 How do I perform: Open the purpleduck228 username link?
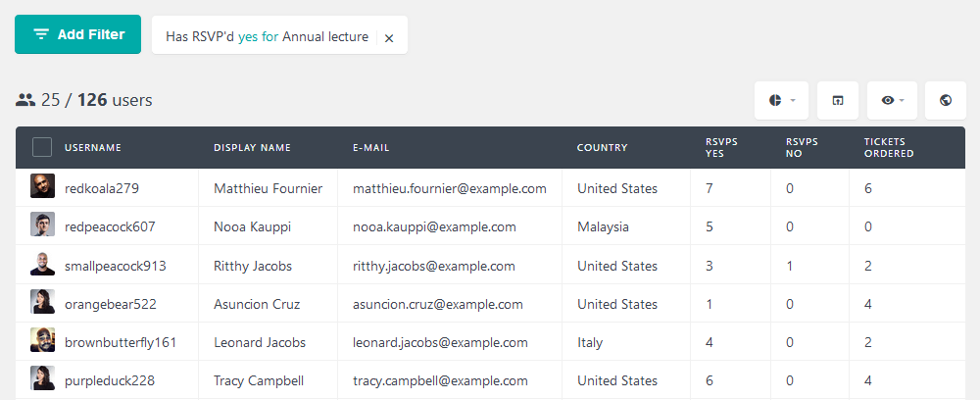pos(110,380)
